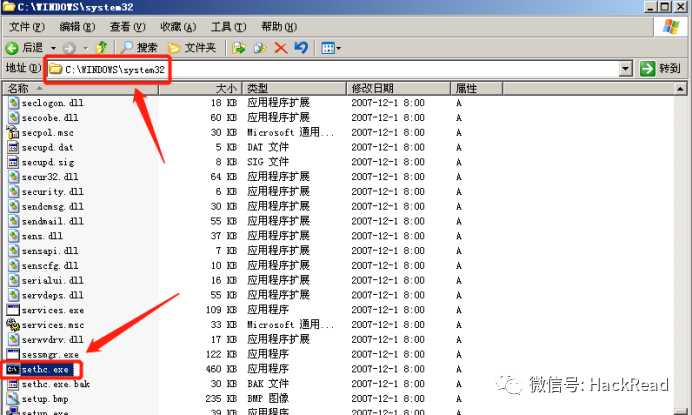Screen dimensions: 692x415
Task: Click the Forward navigation button
Action: click(x=69, y=48)
